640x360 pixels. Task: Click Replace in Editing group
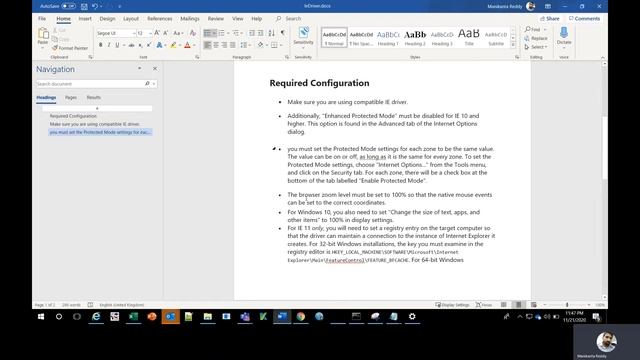coord(536,38)
